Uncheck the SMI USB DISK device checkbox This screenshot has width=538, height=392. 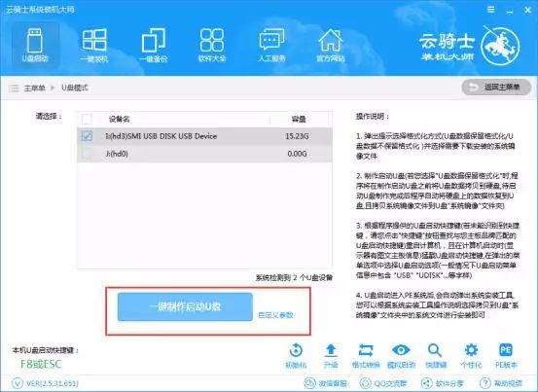tap(87, 136)
